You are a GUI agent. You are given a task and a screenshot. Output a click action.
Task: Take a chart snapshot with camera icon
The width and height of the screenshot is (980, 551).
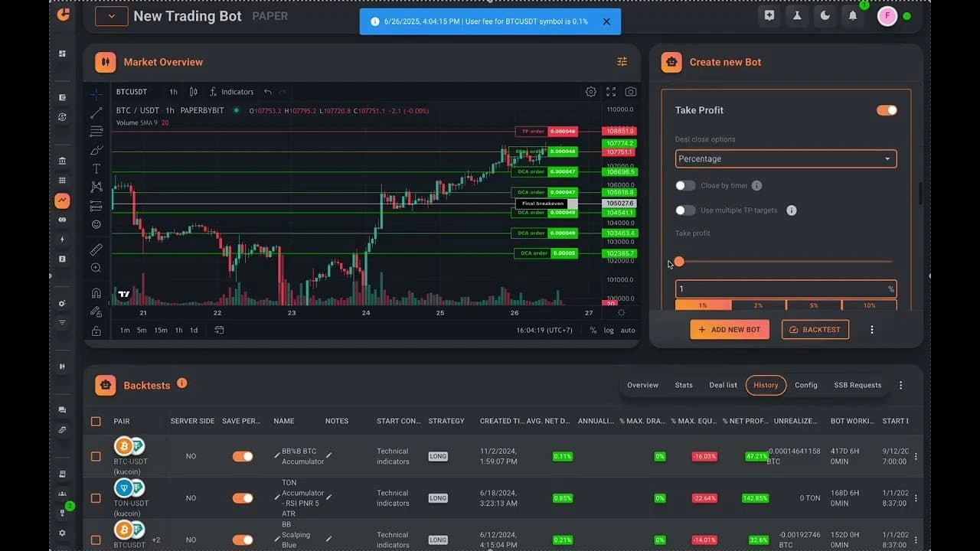(x=630, y=92)
